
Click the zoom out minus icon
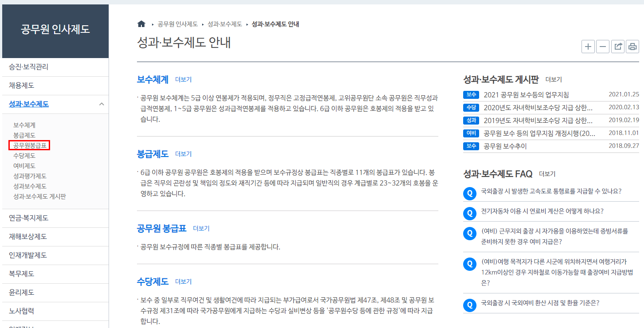point(603,47)
